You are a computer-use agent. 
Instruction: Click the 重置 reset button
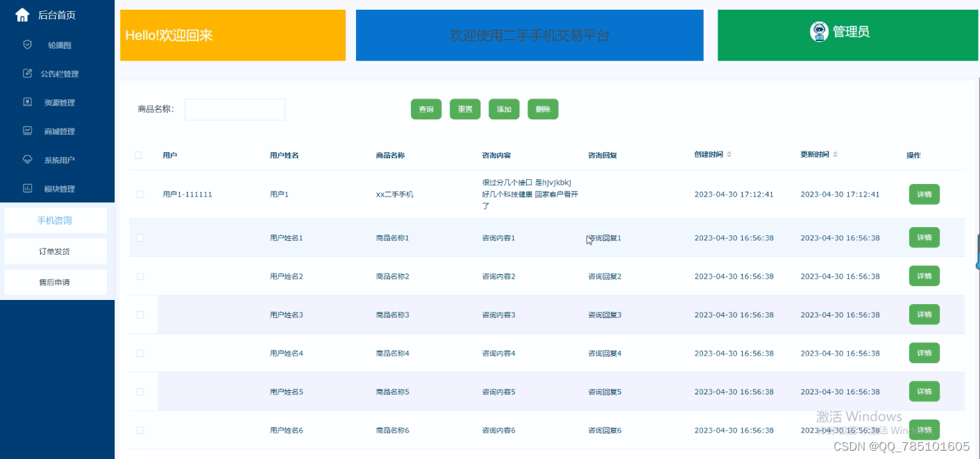coord(465,109)
